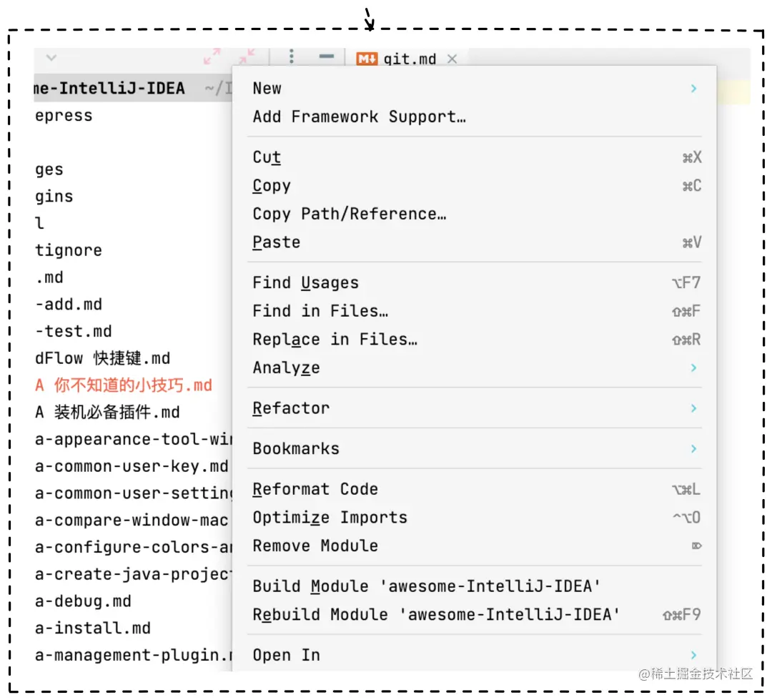Select Build Module 'awesome-IntelliJ-IDEA'
The width and height of the screenshot is (772, 700).
tap(475, 586)
